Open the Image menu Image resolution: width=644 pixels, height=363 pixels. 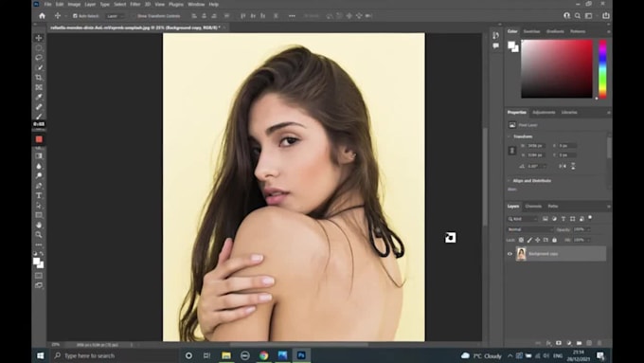tap(74, 4)
